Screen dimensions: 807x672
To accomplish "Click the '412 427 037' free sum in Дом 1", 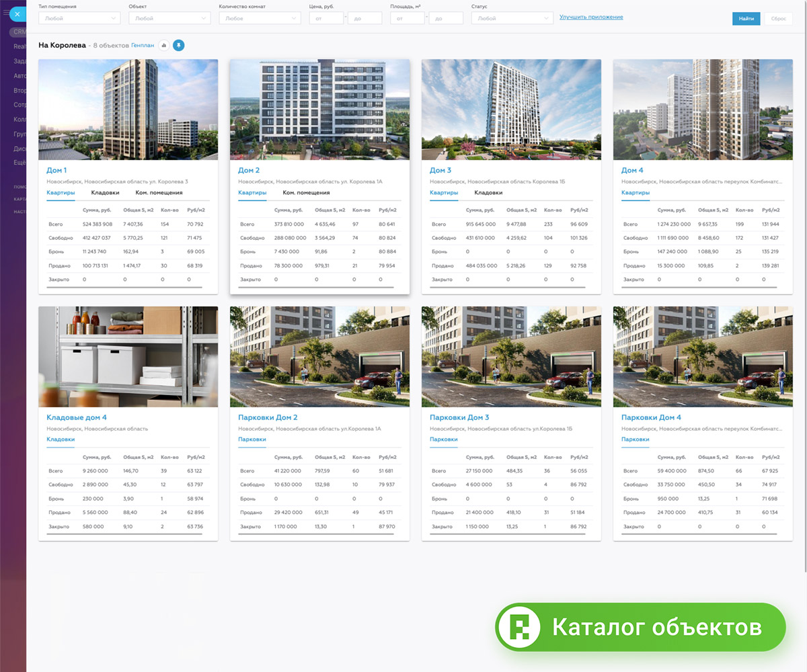I will [x=99, y=238].
